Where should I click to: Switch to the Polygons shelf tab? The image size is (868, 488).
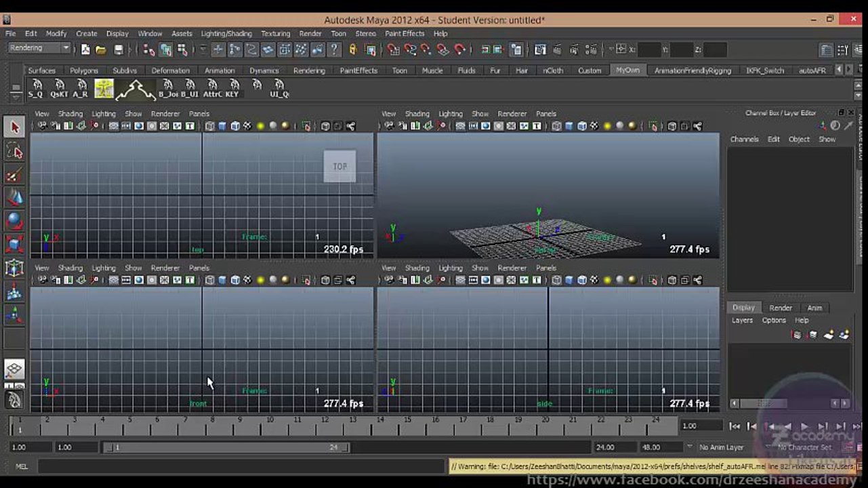(84, 70)
